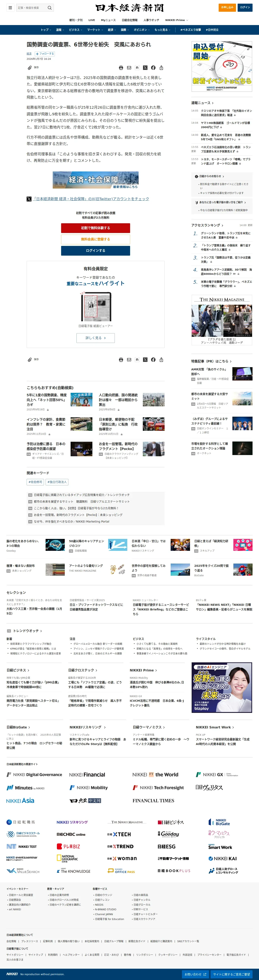Open the NIKKEI Asia logo link
This screenshot has height=980, width=259.
tap(20, 800)
